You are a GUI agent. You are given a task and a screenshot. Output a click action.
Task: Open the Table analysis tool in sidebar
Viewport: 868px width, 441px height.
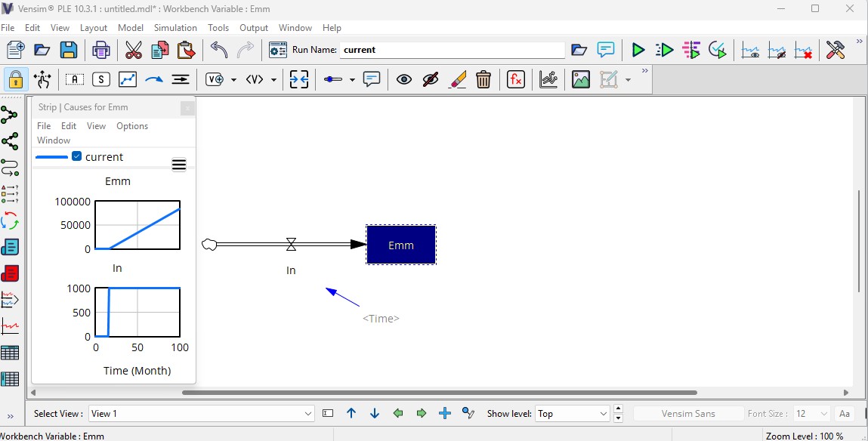9,353
